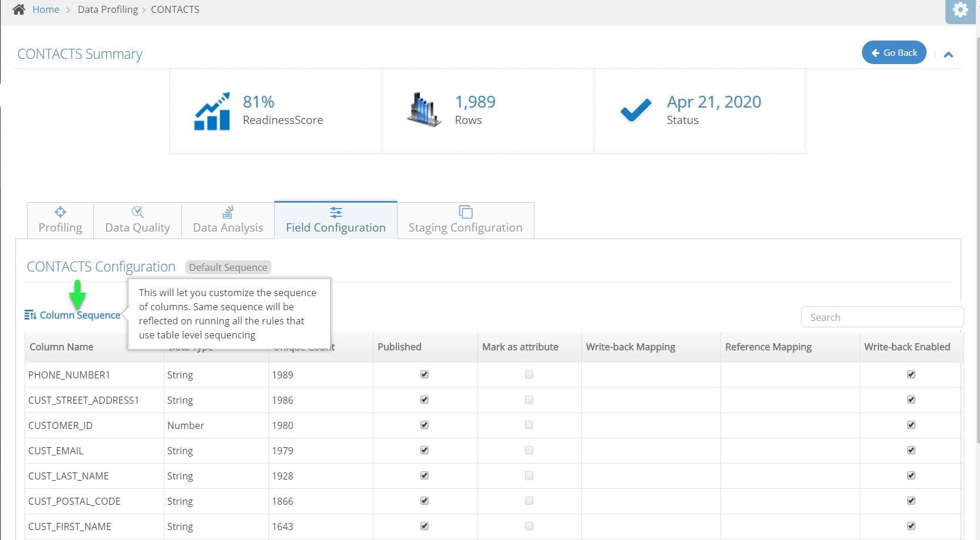This screenshot has width=980, height=540.
Task: Sort by Published column header
Action: [x=399, y=347]
